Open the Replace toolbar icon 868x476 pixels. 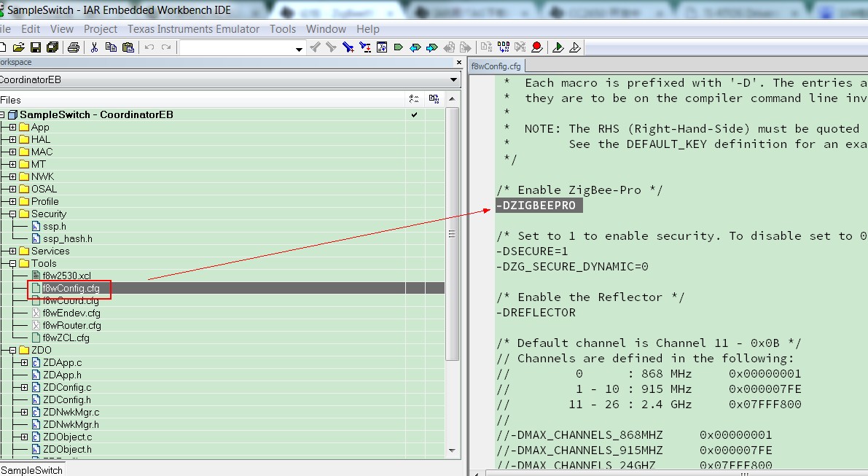pos(365,47)
